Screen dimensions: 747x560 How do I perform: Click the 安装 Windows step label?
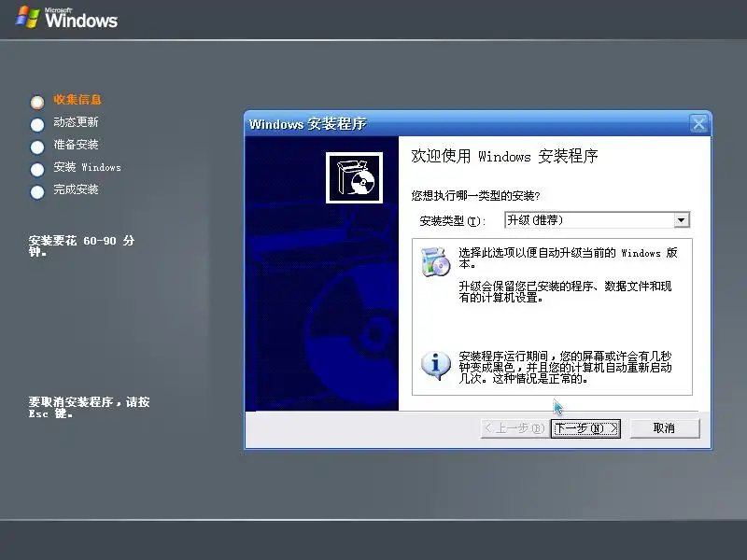(87, 167)
